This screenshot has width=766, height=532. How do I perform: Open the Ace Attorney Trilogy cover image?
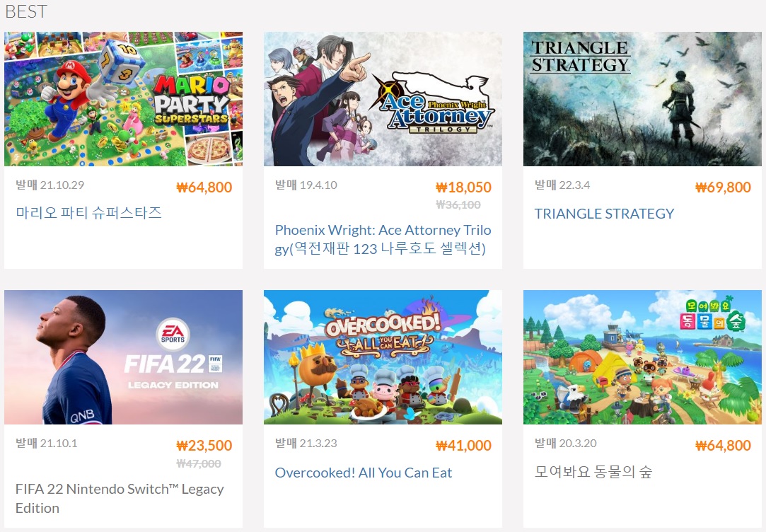pos(383,99)
